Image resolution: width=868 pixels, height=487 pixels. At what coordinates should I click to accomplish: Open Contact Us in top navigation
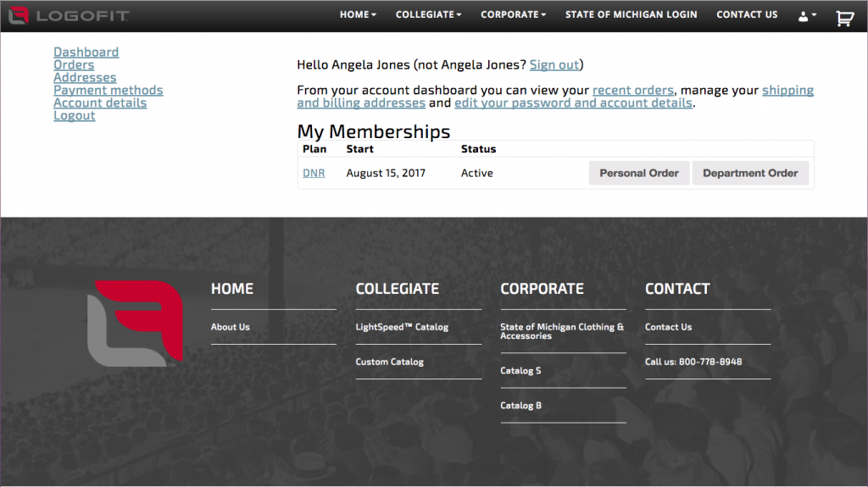pos(746,14)
